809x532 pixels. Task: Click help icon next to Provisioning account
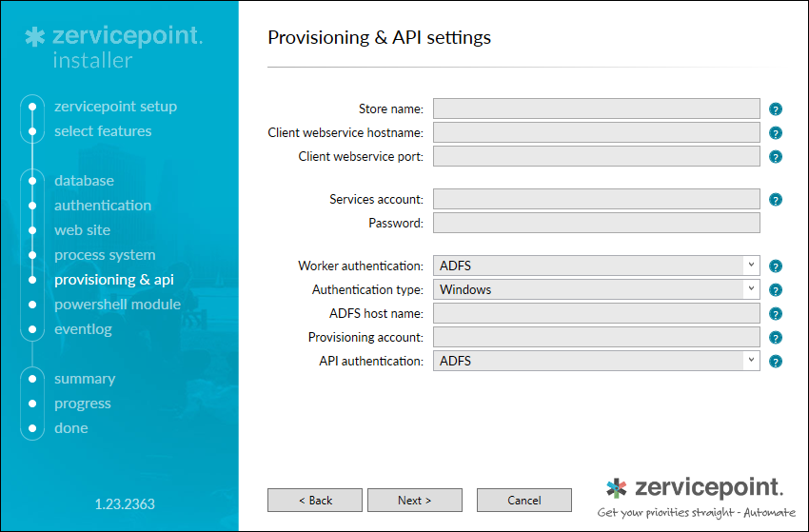[x=776, y=338]
